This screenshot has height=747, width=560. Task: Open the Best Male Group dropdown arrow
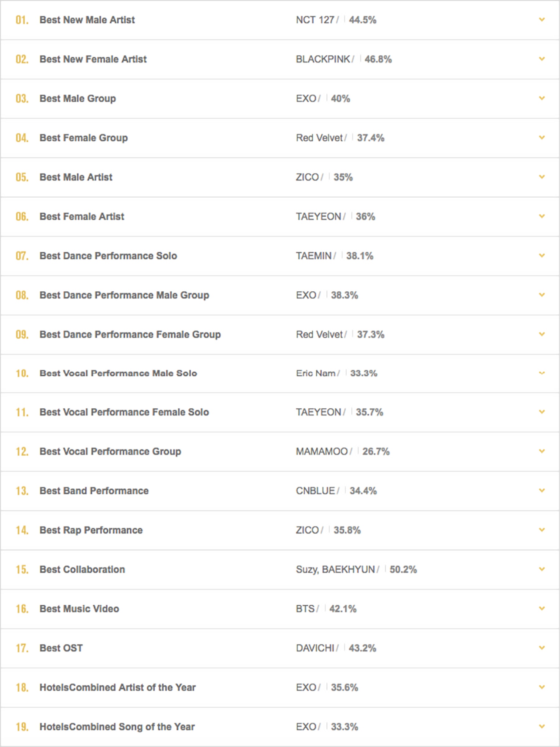click(x=542, y=99)
